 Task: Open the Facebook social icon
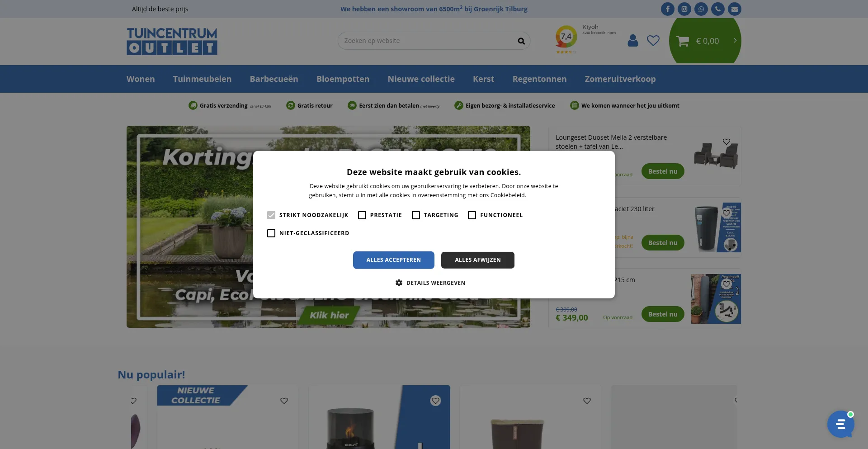coord(667,9)
